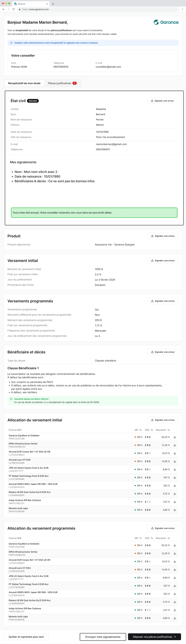Signal an error in État civil section
The image size is (186, 644).
pyautogui.click(x=162, y=101)
